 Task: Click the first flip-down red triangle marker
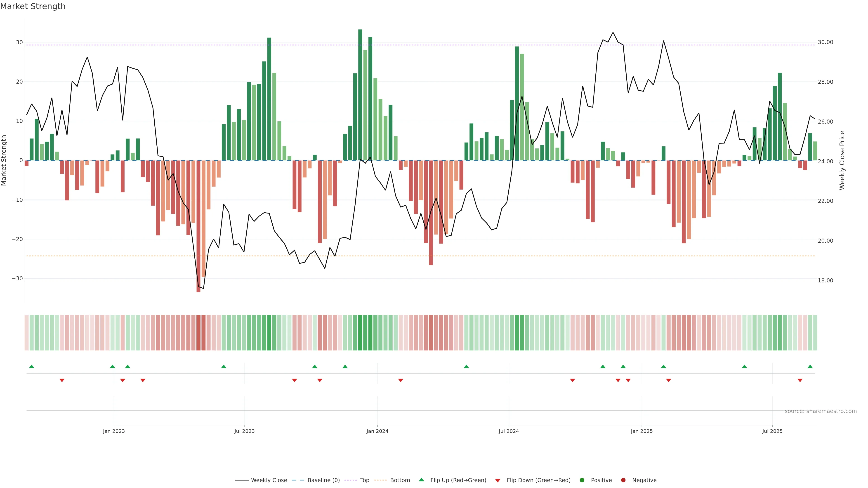pos(62,380)
